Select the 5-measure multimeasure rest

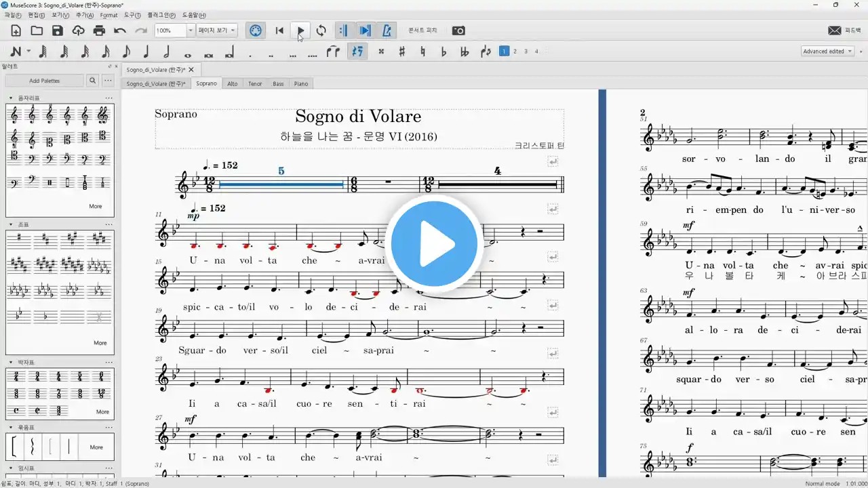click(x=281, y=184)
